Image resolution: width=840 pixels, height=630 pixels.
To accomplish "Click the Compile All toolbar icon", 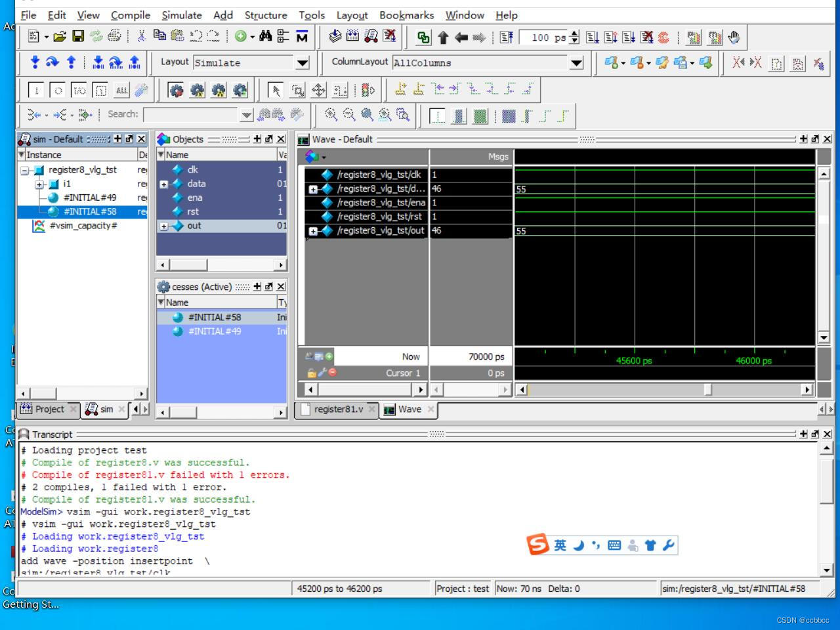I will [x=352, y=37].
